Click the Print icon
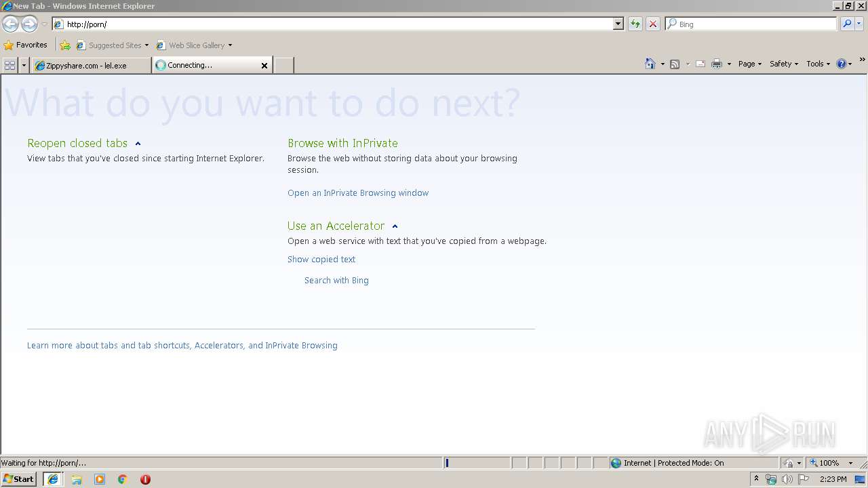This screenshot has width=868, height=488. [717, 64]
